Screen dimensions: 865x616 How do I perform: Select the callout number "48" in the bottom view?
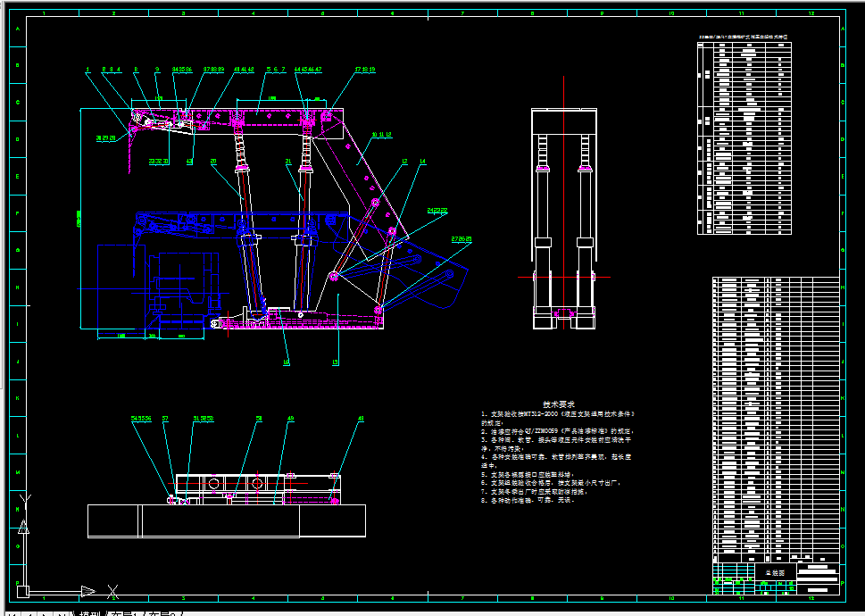(361, 419)
